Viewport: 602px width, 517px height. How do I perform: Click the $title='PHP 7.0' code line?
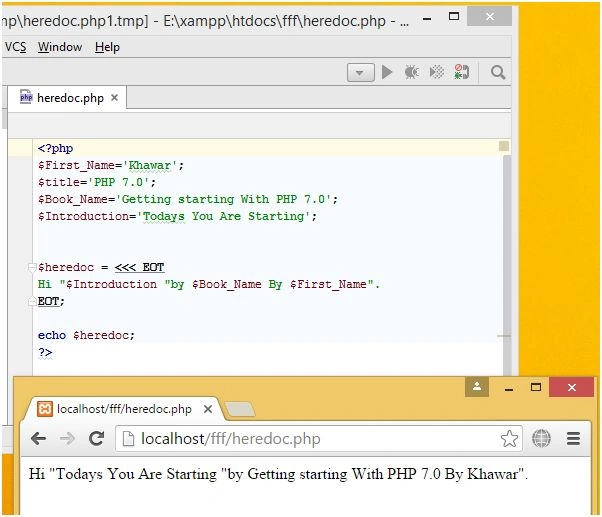pyautogui.click(x=97, y=182)
